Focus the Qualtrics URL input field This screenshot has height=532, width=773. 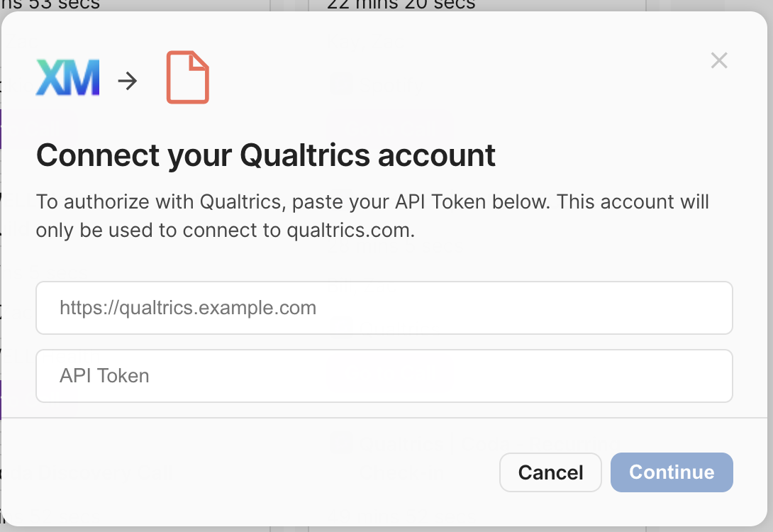tap(384, 308)
